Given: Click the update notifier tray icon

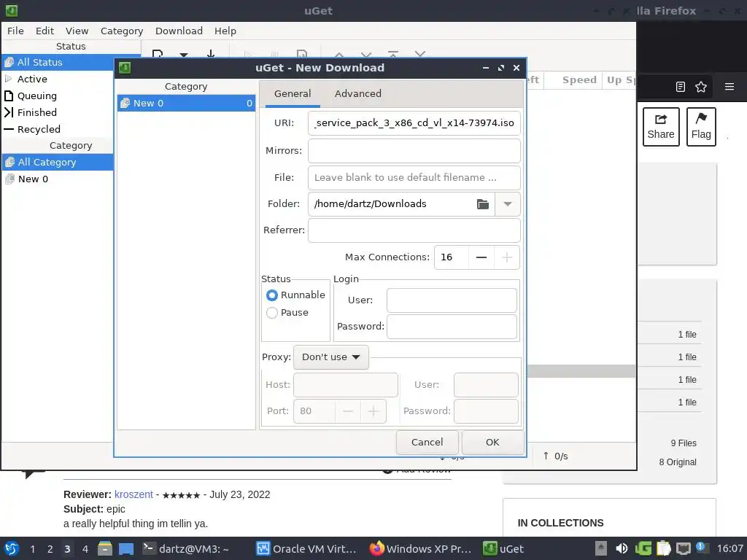Looking at the screenshot, I should coord(703,548).
